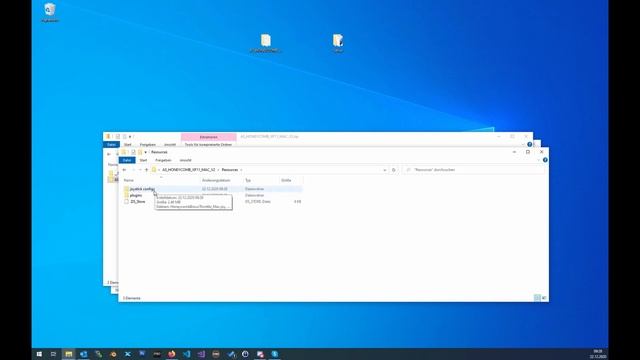Sort by the Name column header
This screenshot has width=640, height=360.
coord(129,180)
